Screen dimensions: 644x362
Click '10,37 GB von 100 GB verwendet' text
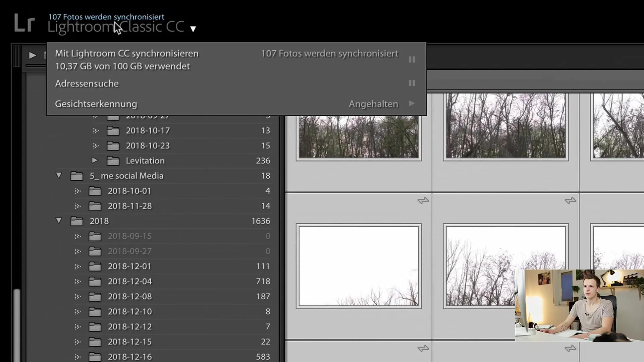click(x=122, y=66)
